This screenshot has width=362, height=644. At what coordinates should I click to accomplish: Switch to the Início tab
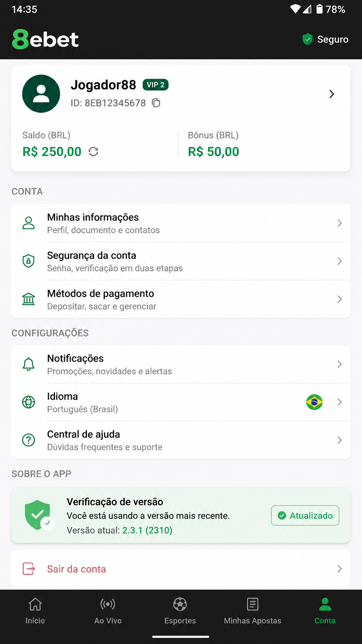click(35, 611)
